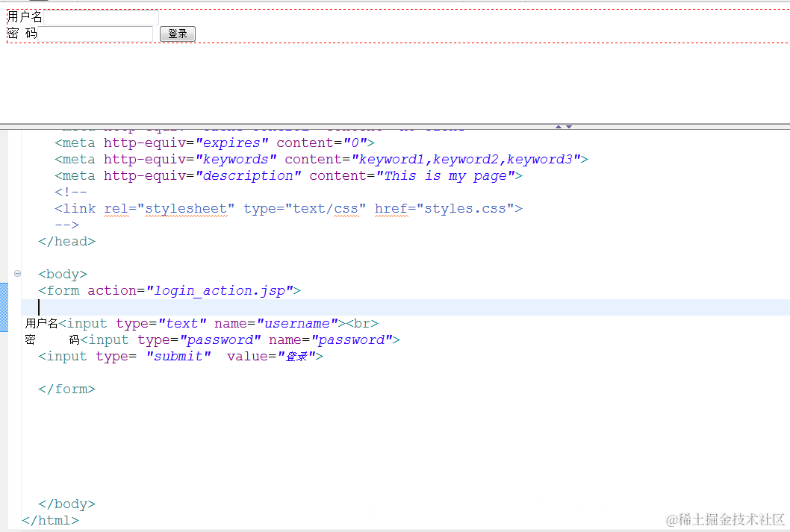Click the down arrow on the pane divider
Viewport: 790px width, 532px height.
(x=569, y=127)
